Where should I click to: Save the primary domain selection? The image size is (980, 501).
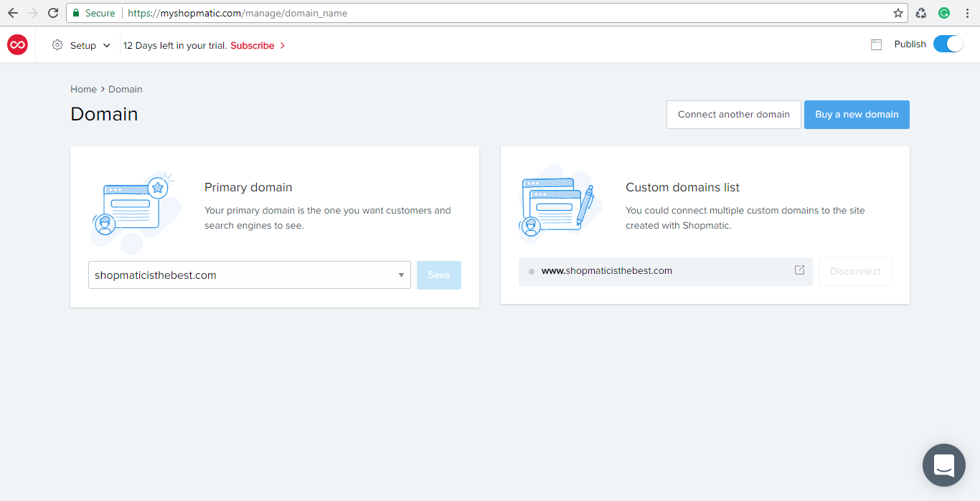coord(439,275)
